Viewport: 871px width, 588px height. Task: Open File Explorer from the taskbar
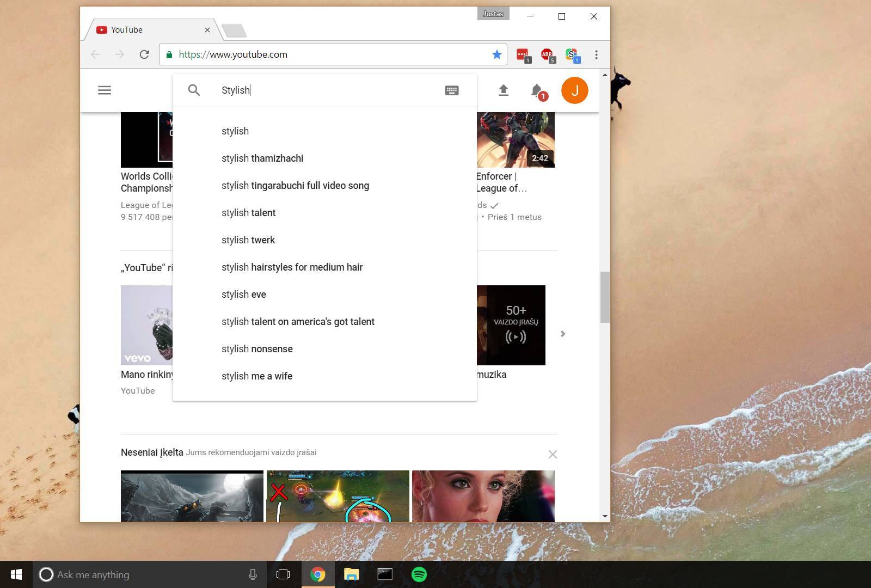coord(352,574)
